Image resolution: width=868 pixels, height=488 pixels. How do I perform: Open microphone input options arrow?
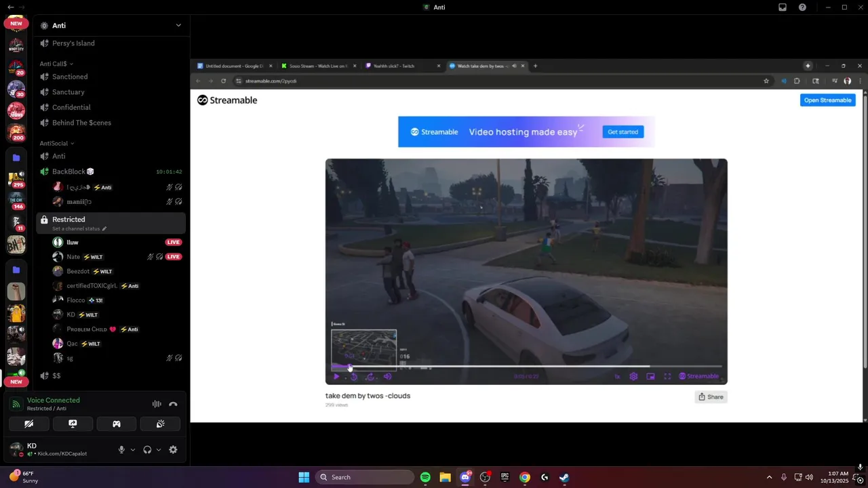[x=133, y=449]
